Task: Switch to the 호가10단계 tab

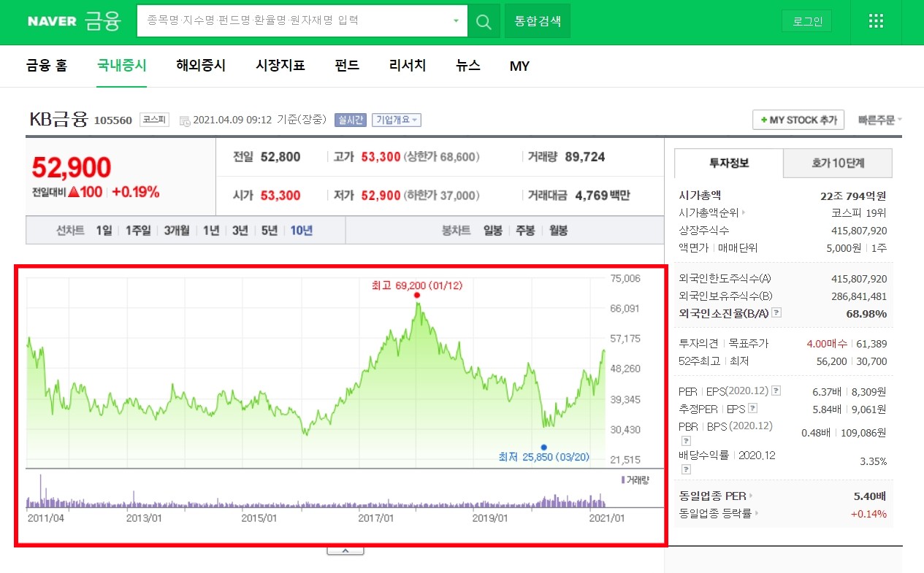Action: (838, 163)
